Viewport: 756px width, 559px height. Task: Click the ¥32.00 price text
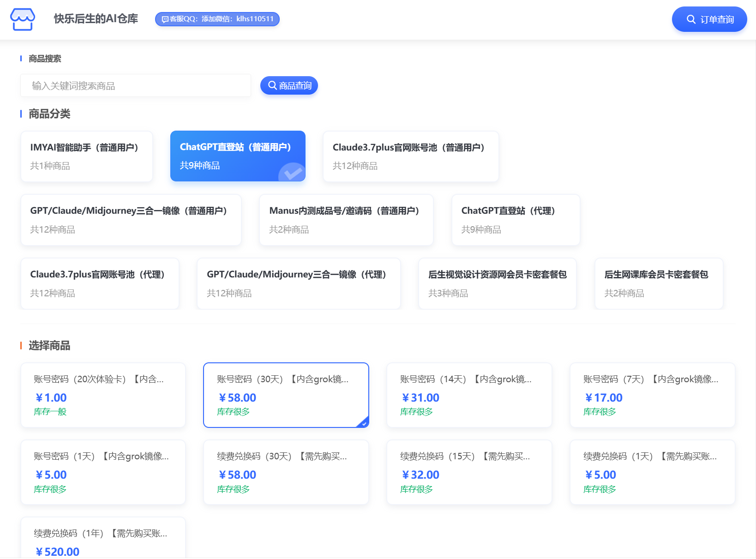point(420,475)
